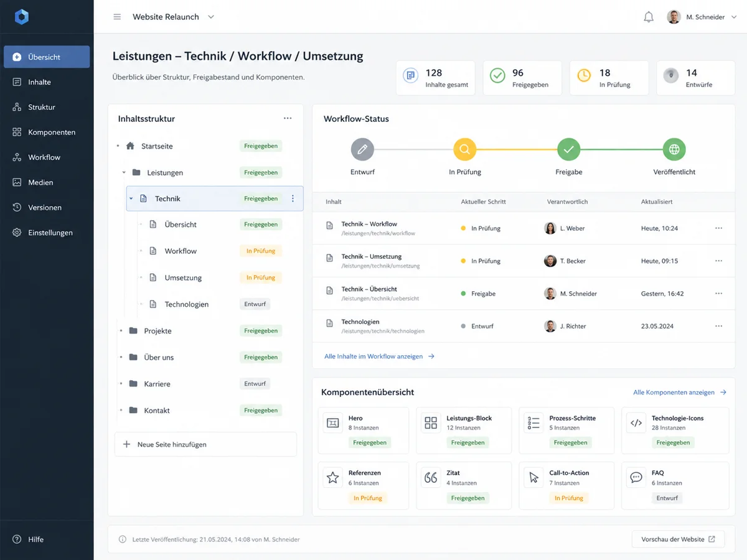Image resolution: width=747 pixels, height=560 pixels.
Task: Click Vorschau der Website button
Action: 678,539
